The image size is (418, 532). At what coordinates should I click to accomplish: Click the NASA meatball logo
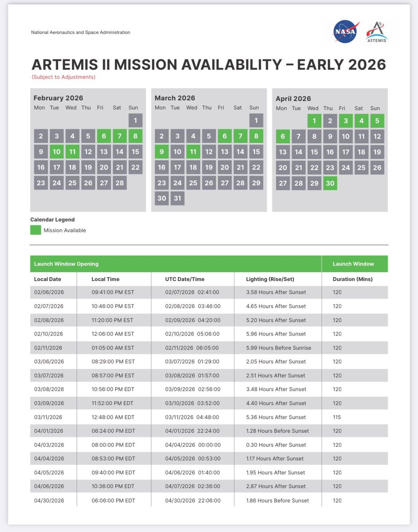point(346,31)
